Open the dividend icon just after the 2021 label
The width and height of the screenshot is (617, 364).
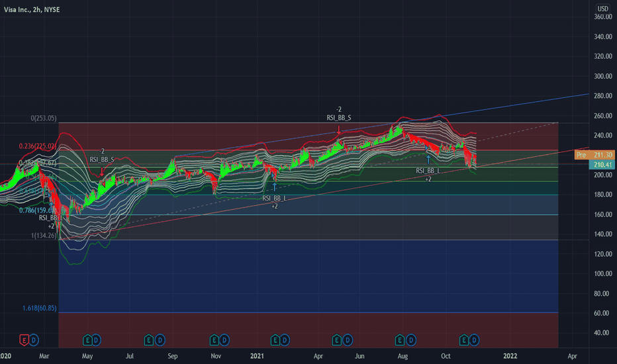pyautogui.click(x=285, y=340)
